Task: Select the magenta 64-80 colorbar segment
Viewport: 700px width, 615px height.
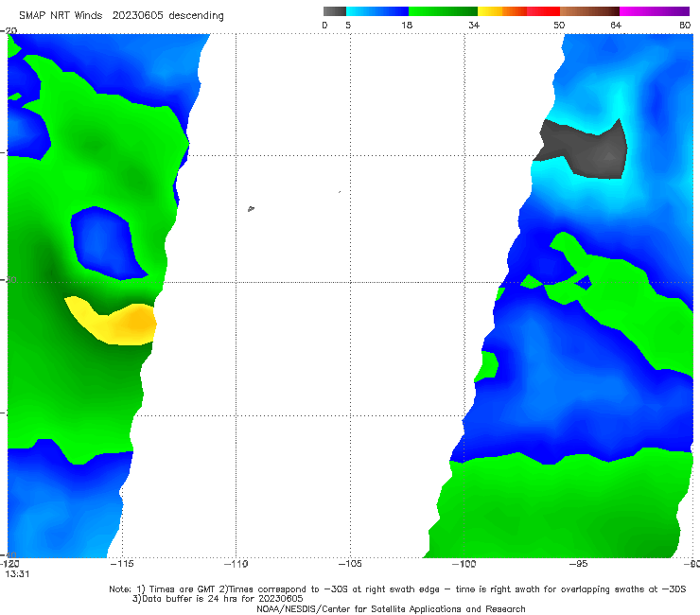Action: pyautogui.click(x=655, y=11)
